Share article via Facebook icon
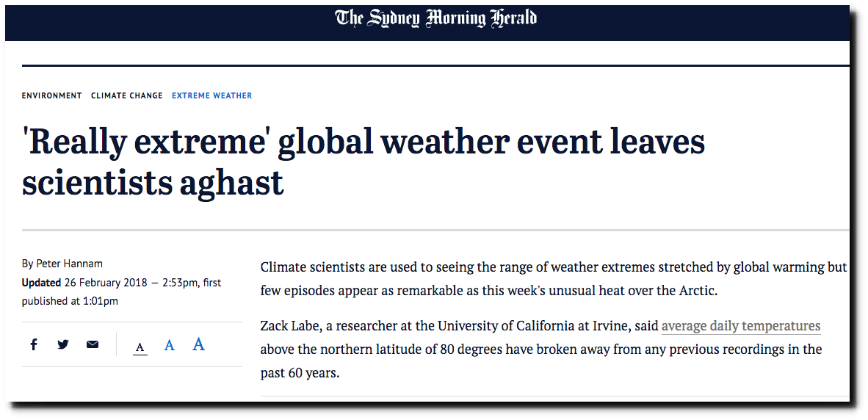868x420 pixels. [34, 345]
